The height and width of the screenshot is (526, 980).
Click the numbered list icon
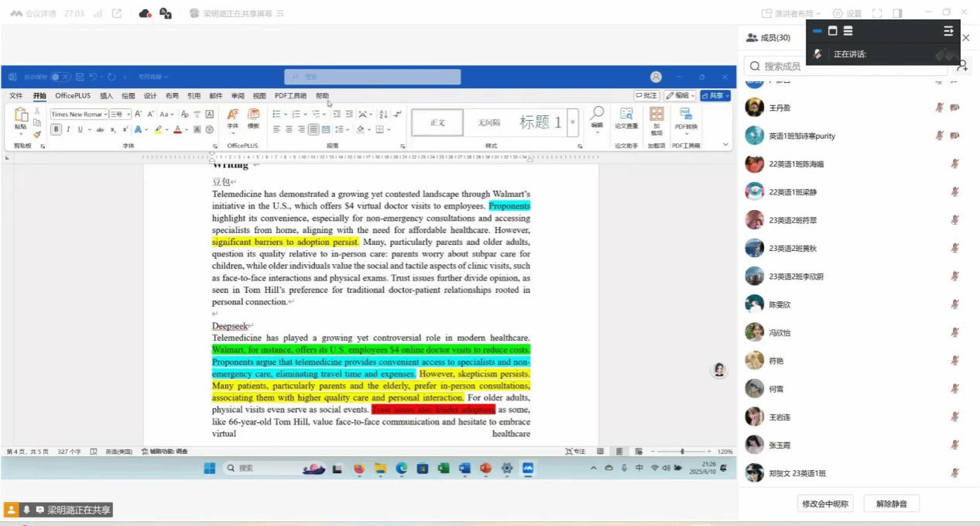tap(296, 114)
